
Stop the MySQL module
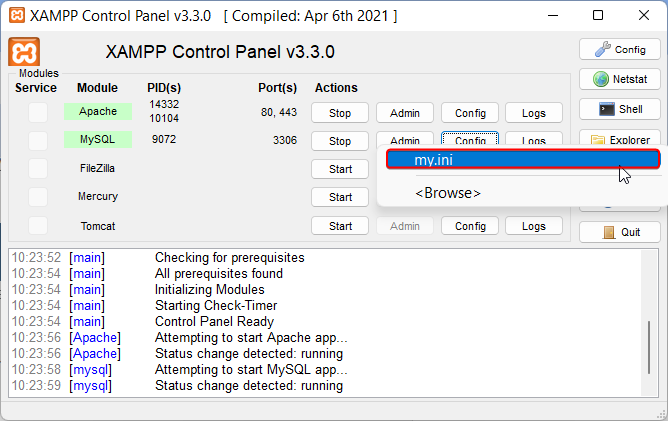pyautogui.click(x=340, y=141)
